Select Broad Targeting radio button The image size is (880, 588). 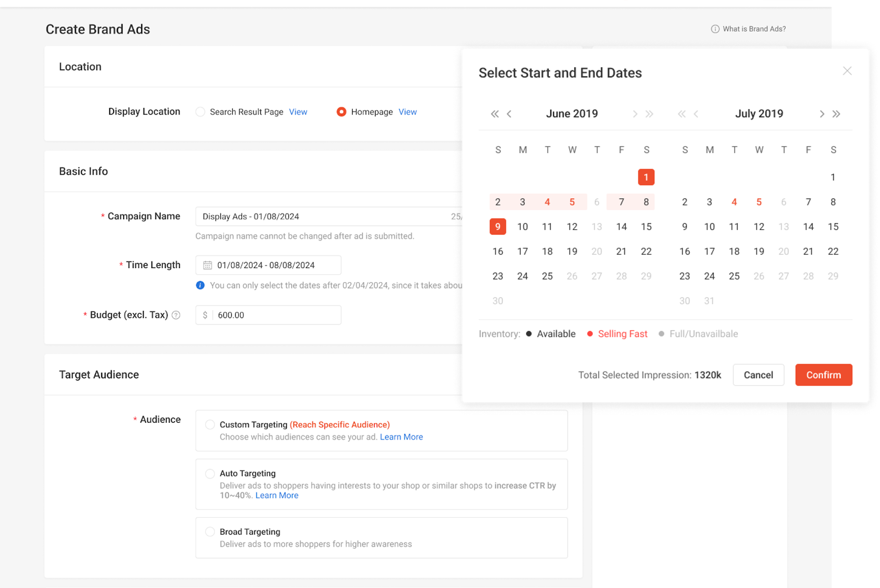click(210, 532)
